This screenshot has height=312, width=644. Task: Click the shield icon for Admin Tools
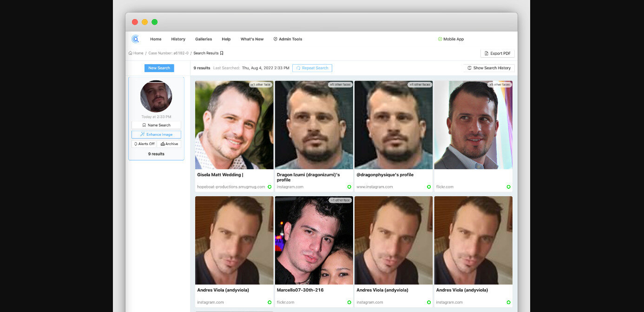(275, 39)
